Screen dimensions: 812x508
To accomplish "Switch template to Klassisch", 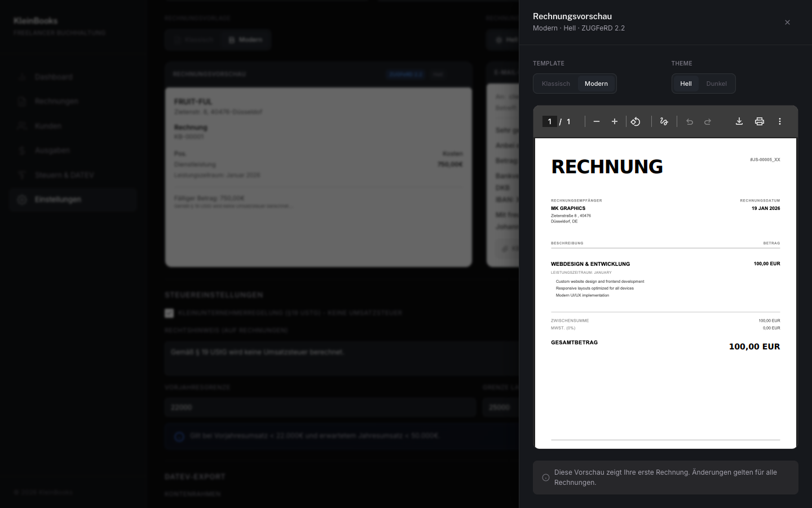I will (x=556, y=84).
